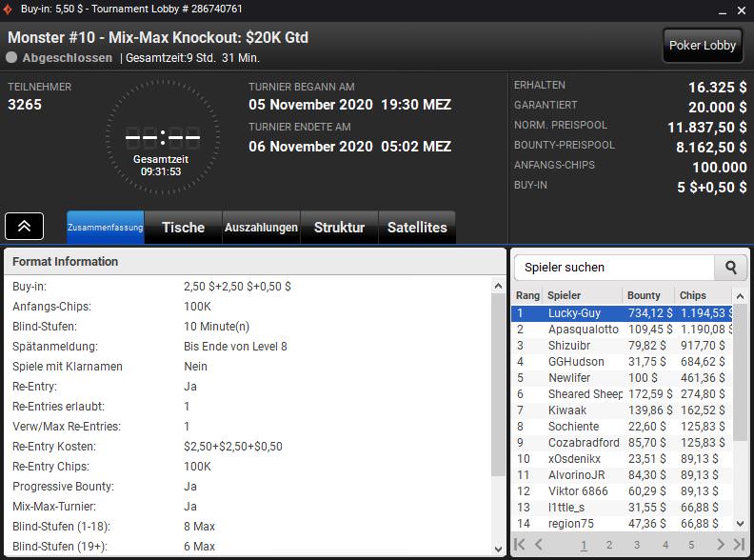754x560 pixels.
Task: Click the partypoker logo in title bar
Action: 10,9
